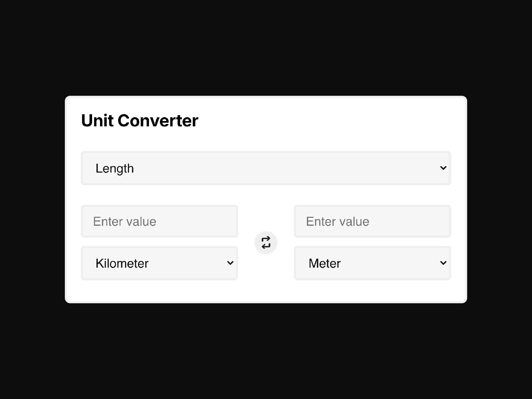Click the dark background outside the converter card
The width and height of the screenshot is (532, 399).
(x=266, y=352)
